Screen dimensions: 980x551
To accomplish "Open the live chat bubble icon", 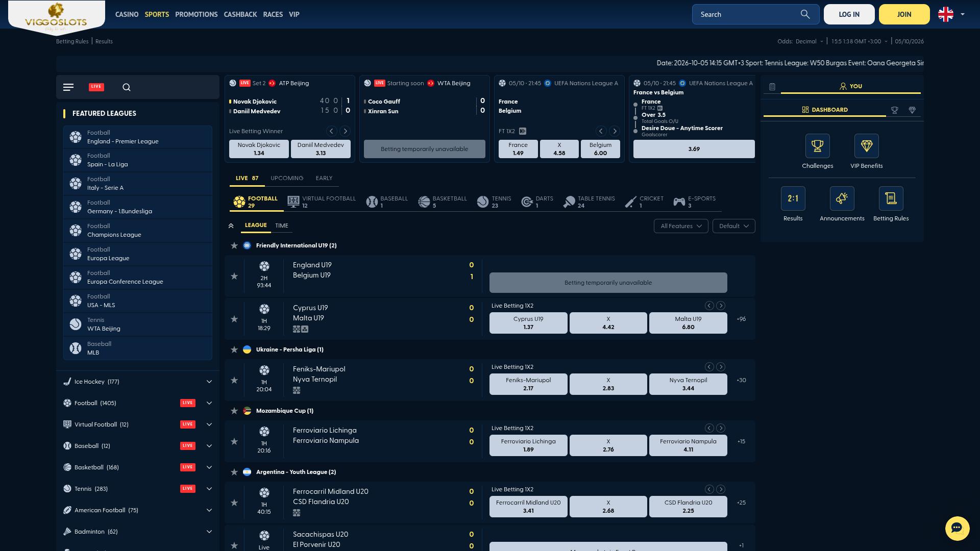I will pyautogui.click(x=957, y=528).
